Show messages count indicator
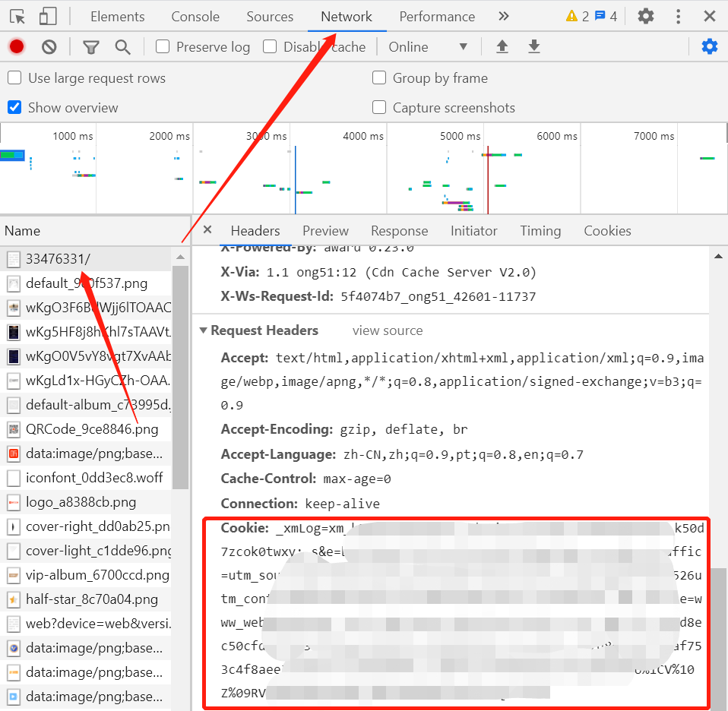 [606, 16]
